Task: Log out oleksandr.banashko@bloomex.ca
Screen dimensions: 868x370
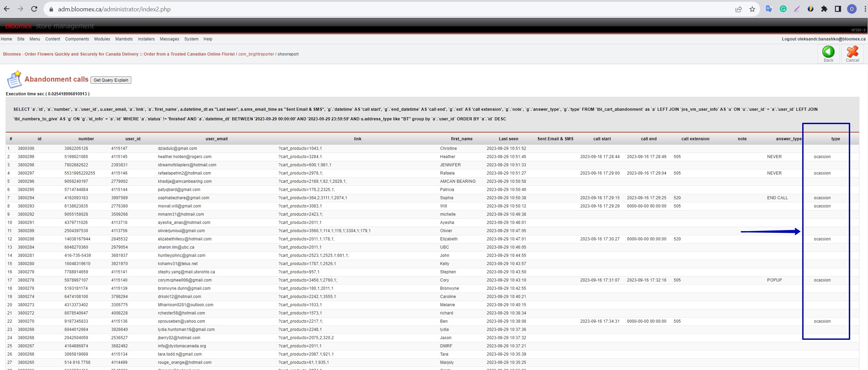Action: [823, 39]
